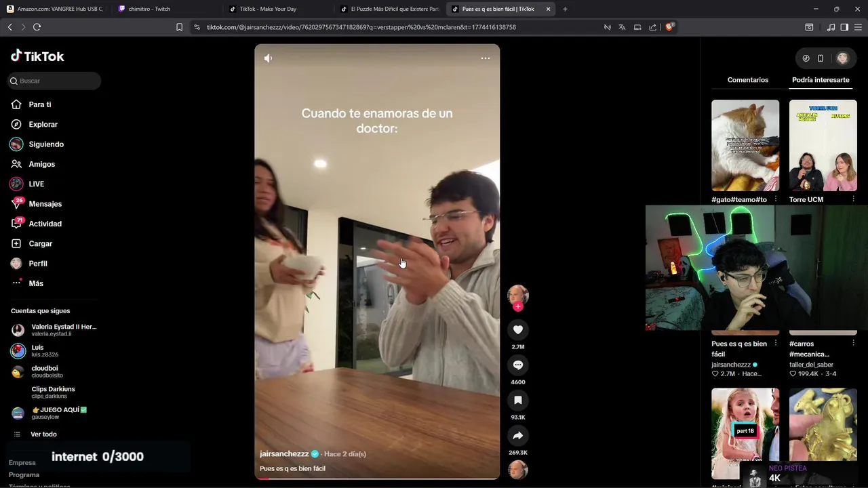Open the translate page icon
The width and height of the screenshot is (868, 488).
pyautogui.click(x=622, y=27)
